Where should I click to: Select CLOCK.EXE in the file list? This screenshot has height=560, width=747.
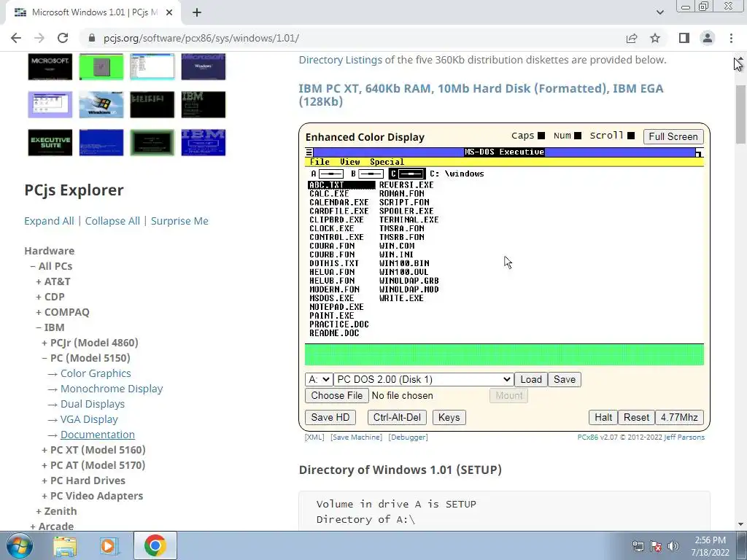point(332,228)
